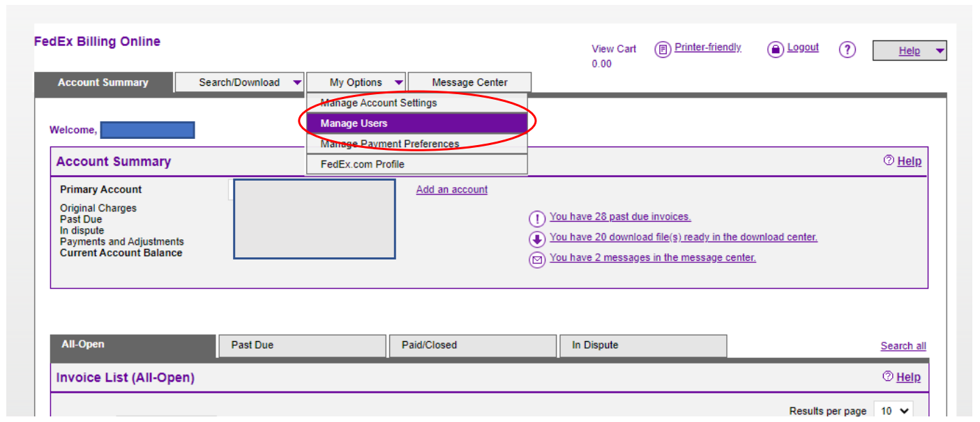Select FedEx.com Profile option
Image resolution: width=980 pixels, height=422 pixels.
363,164
